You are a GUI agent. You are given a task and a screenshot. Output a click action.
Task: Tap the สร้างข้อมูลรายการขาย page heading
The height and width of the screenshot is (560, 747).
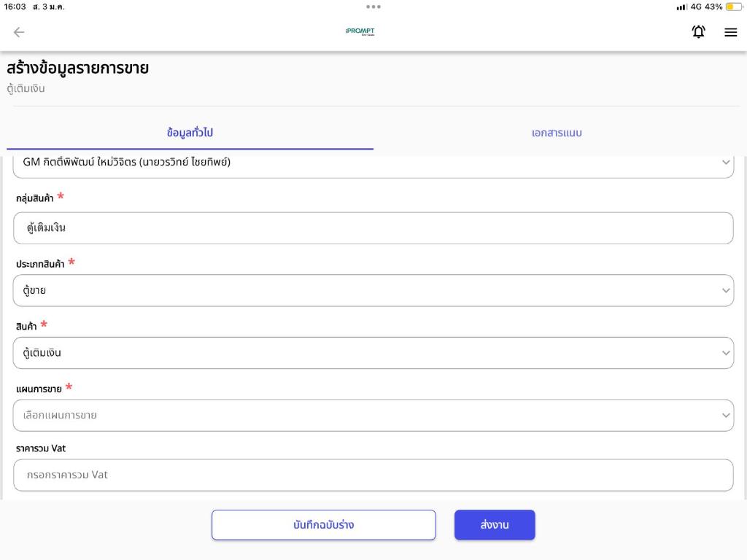click(x=78, y=69)
